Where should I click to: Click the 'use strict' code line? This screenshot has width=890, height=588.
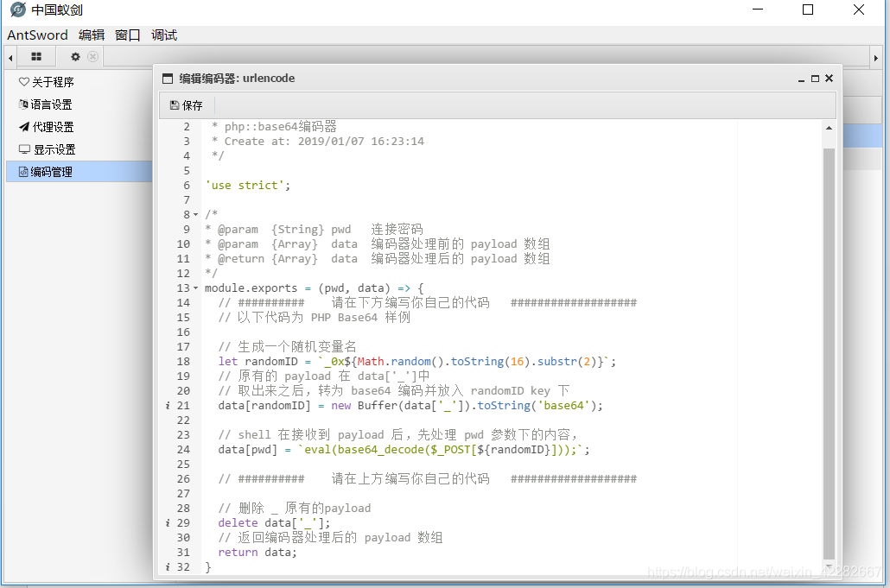click(x=248, y=186)
